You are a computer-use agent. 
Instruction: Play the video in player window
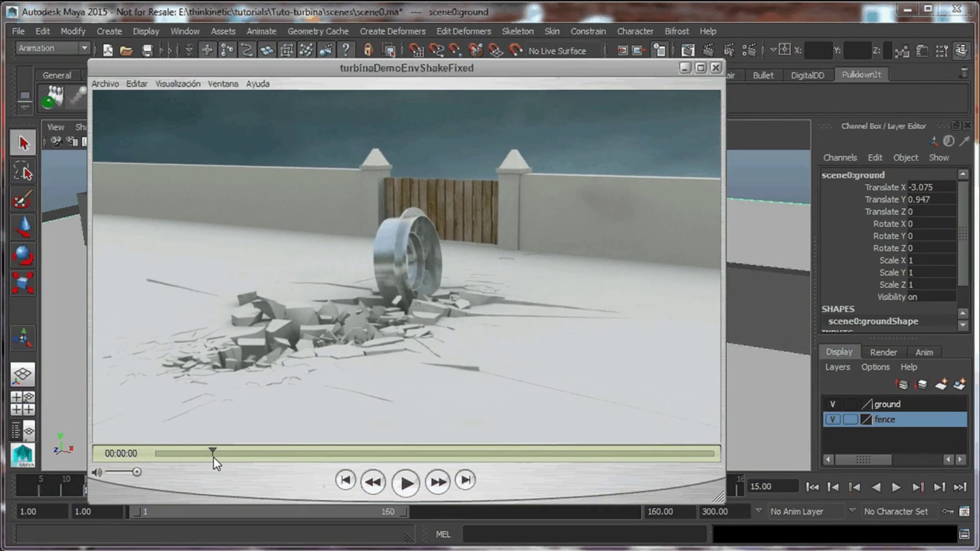[x=405, y=483]
